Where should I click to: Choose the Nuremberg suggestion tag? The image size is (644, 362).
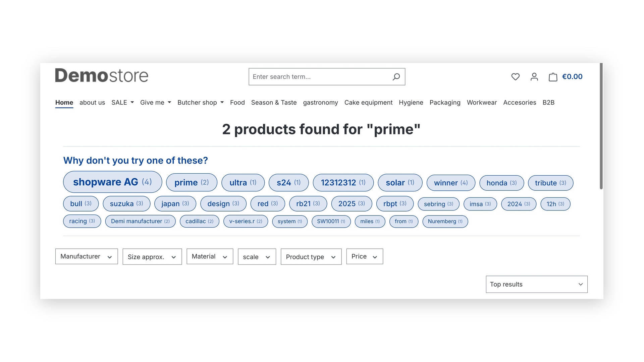pos(445,222)
